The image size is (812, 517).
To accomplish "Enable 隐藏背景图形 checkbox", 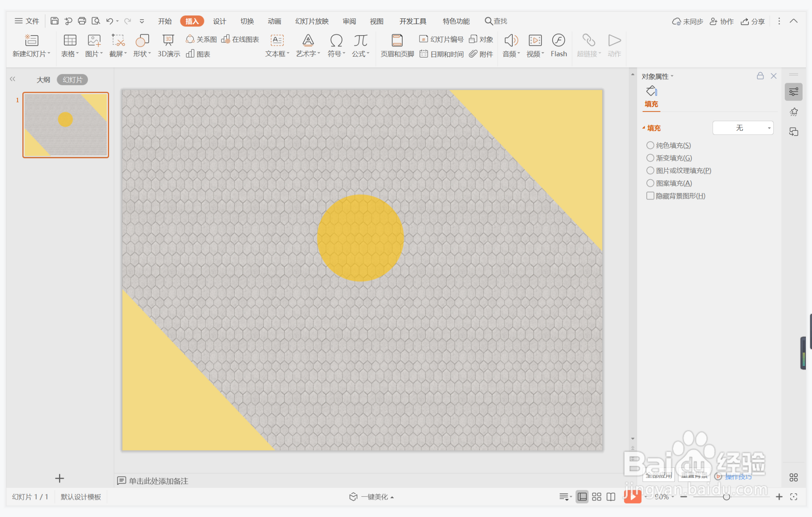I will [x=650, y=196].
